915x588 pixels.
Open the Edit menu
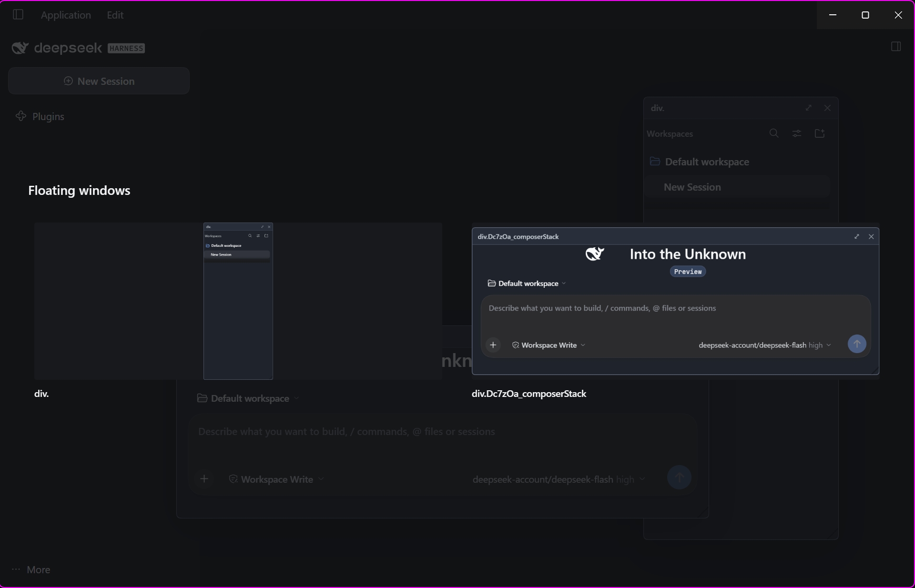pyautogui.click(x=115, y=15)
